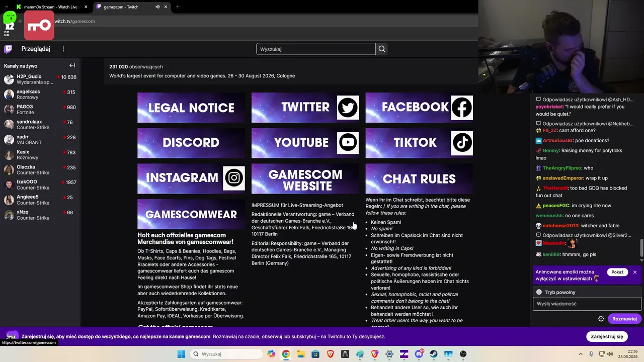Open the Discord panel link
Viewport: 644px width, 362px height.
point(191,143)
